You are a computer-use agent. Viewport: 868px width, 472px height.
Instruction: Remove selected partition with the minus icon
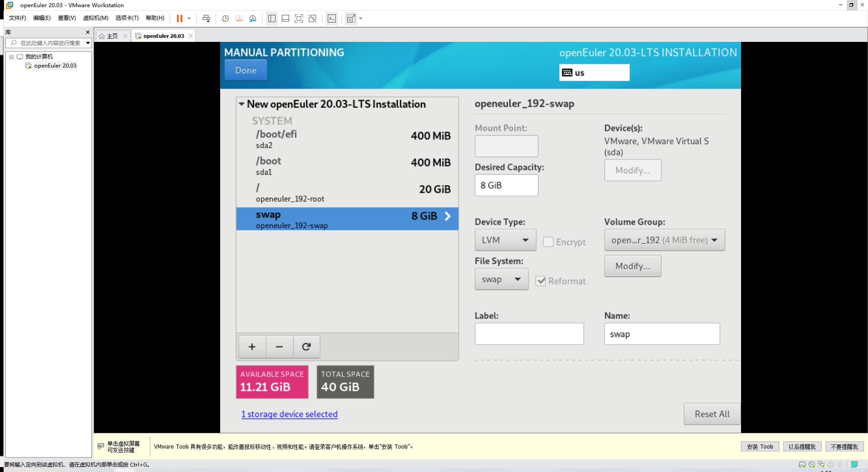click(279, 346)
